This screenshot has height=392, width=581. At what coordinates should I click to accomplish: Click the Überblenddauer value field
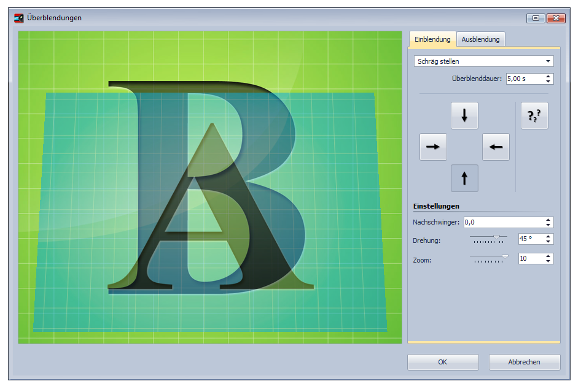coord(524,79)
